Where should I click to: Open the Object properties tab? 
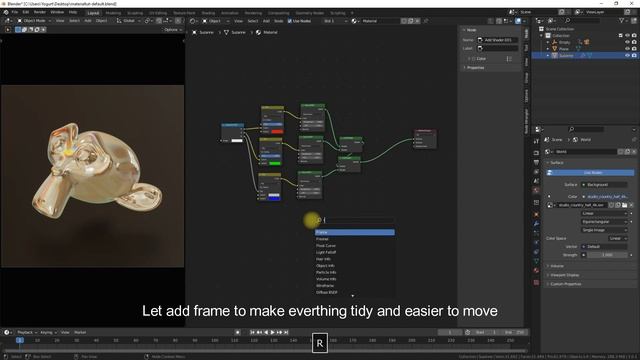click(x=536, y=215)
